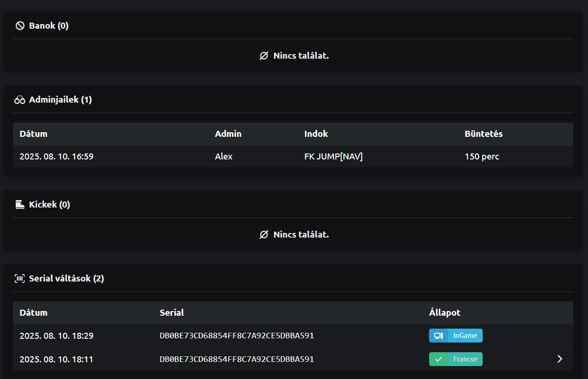Click the ban circle icon beside Banok
This screenshot has width=588, height=379.
click(x=20, y=26)
